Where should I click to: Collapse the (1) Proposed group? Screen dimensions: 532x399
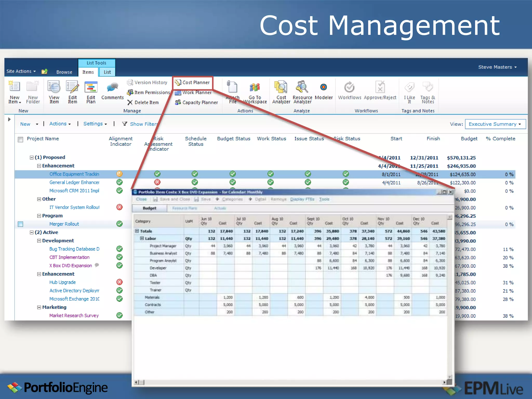click(x=32, y=157)
